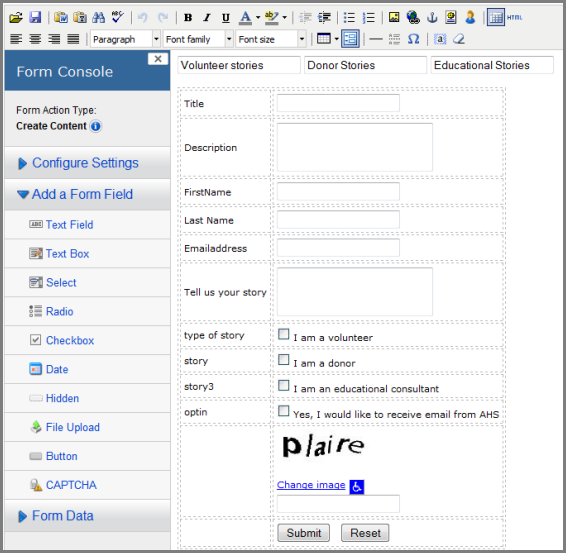Open the insert table dropdown arrow
Image resolution: width=566 pixels, height=553 pixels.
point(336,39)
